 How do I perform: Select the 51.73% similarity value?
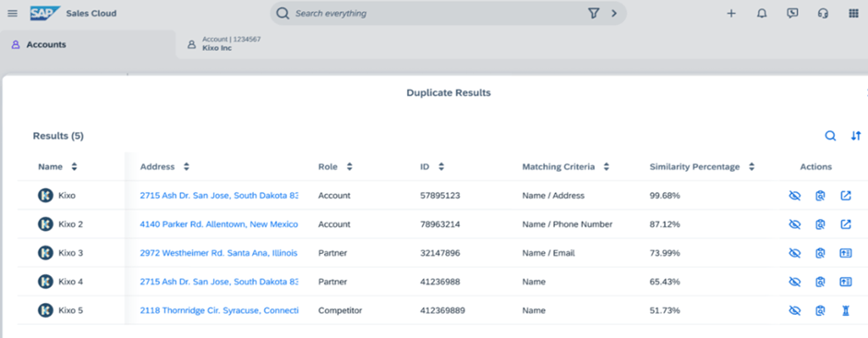click(665, 310)
